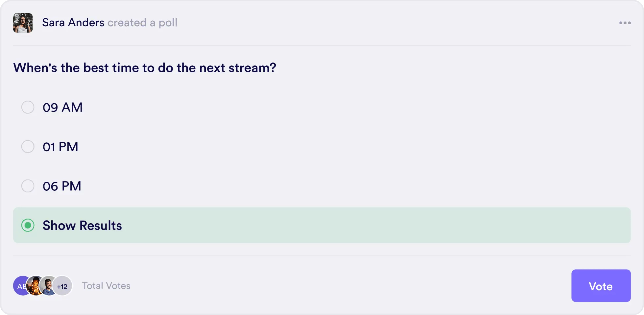Select the 09 AM option
Viewport: 644px width, 315px height.
tap(62, 107)
